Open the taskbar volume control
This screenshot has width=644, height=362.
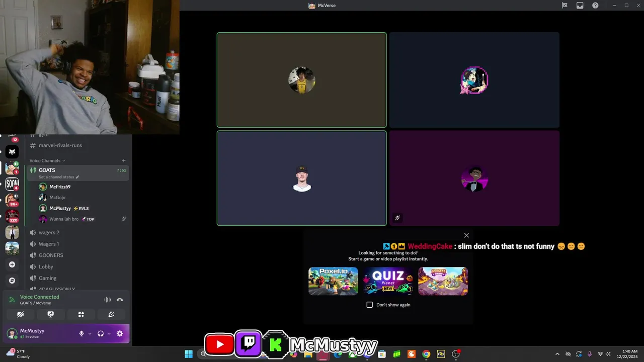(608, 354)
